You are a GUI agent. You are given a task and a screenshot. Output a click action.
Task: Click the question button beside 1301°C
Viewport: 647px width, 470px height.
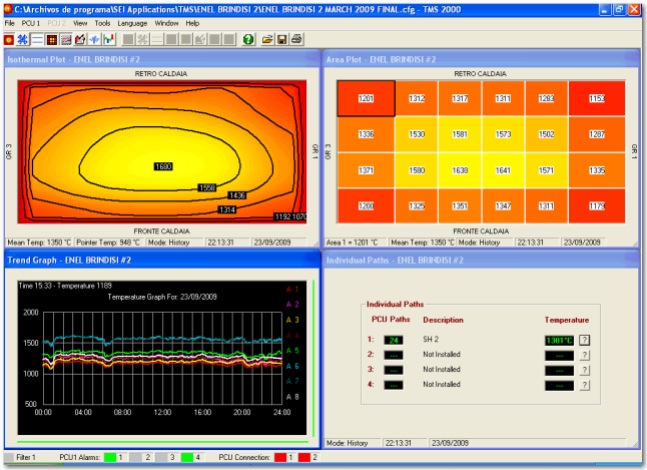coord(584,339)
